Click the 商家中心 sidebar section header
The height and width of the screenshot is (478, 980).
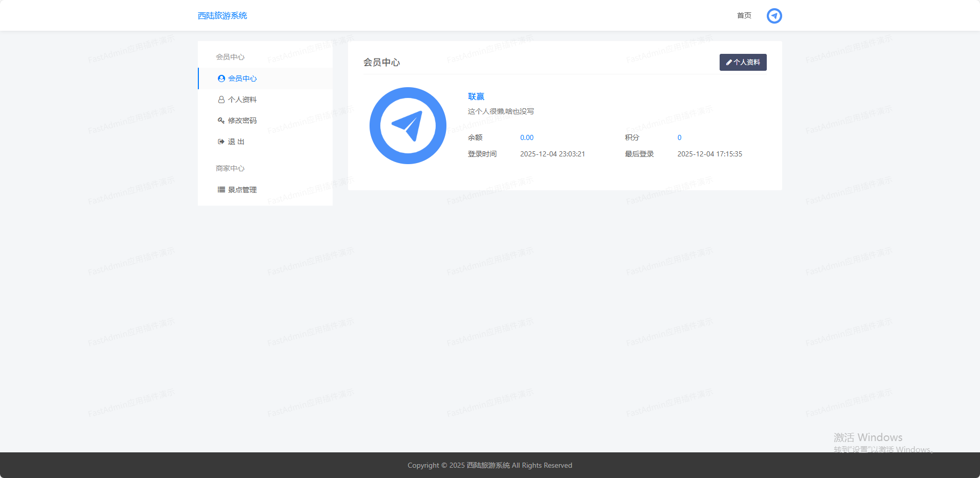pyautogui.click(x=230, y=168)
